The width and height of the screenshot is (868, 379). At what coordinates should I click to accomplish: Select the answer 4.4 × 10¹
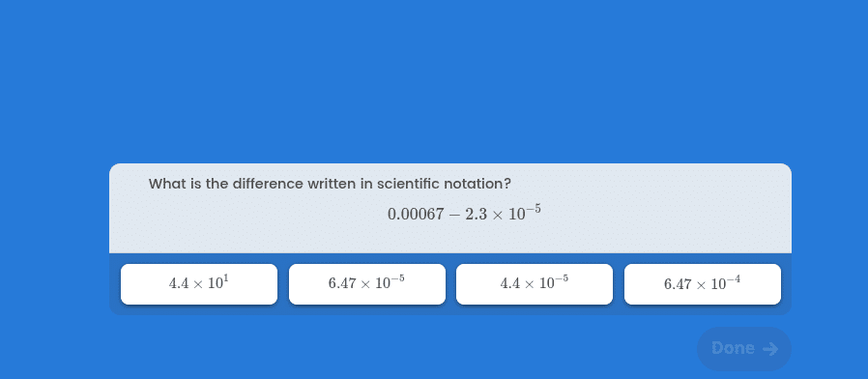pos(199,284)
